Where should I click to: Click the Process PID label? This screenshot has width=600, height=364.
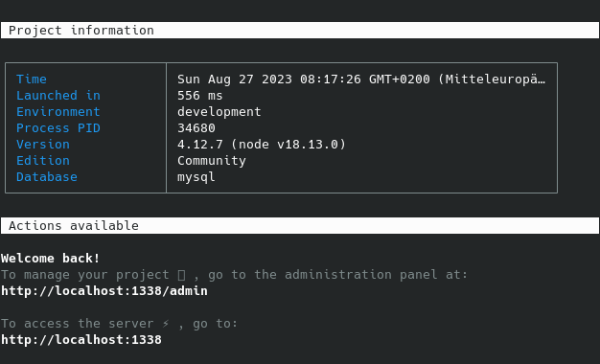[x=58, y=128]
